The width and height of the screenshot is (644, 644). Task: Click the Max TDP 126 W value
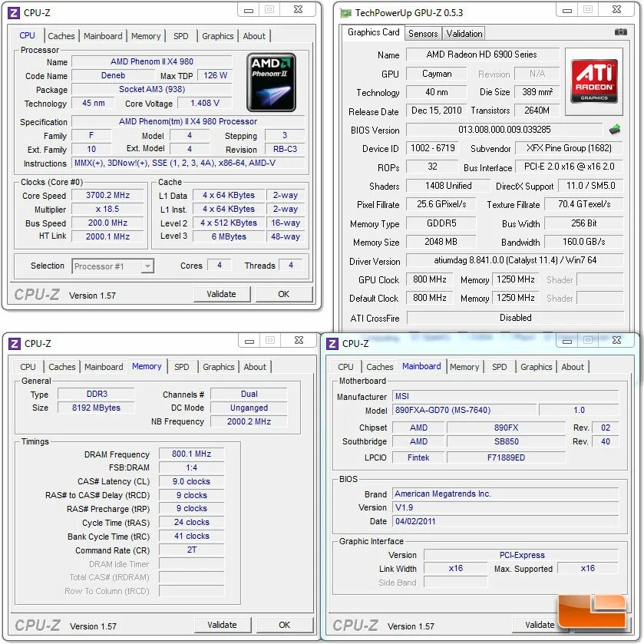click(x=215, y=75)
